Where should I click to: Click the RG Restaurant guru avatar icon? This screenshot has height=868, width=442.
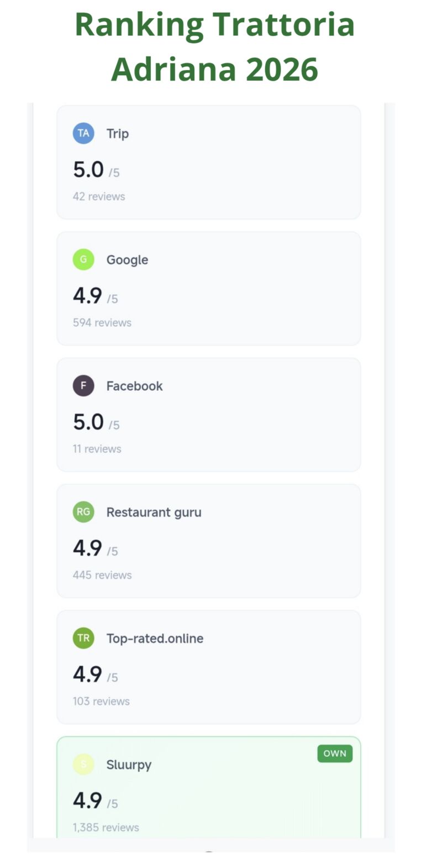coord(83,512)
